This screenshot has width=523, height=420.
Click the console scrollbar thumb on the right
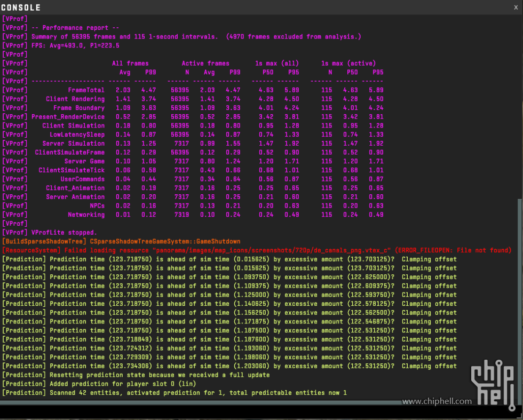click(520, 299)
